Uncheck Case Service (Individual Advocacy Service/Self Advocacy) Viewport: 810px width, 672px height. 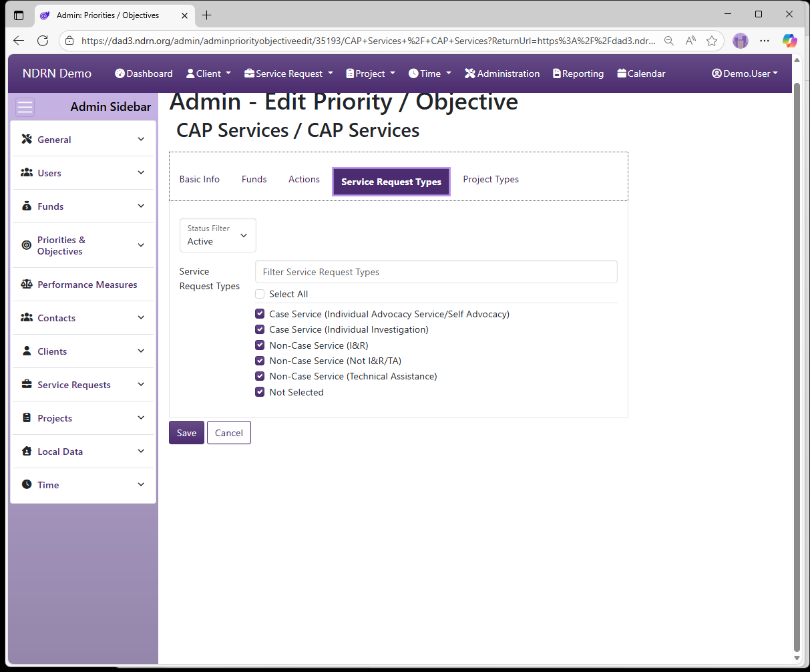[260, 313]
